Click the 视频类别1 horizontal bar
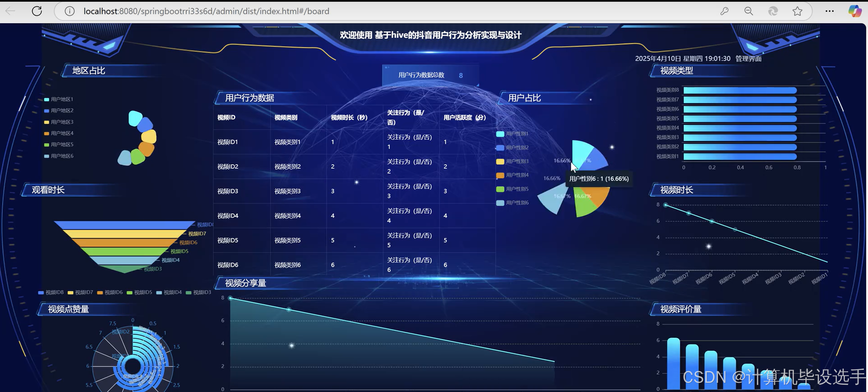The image size is (868, 392). (x=740, y=157)
